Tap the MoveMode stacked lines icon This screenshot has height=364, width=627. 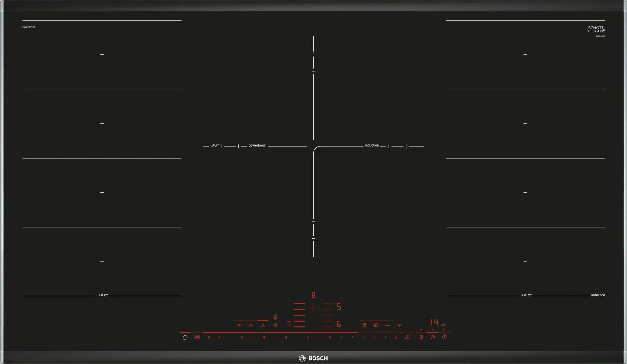click(364, 325)
